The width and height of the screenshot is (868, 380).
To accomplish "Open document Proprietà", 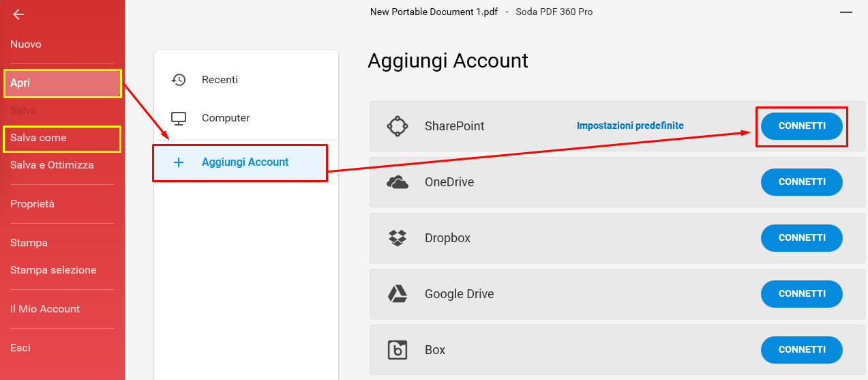I will (32, 204).
